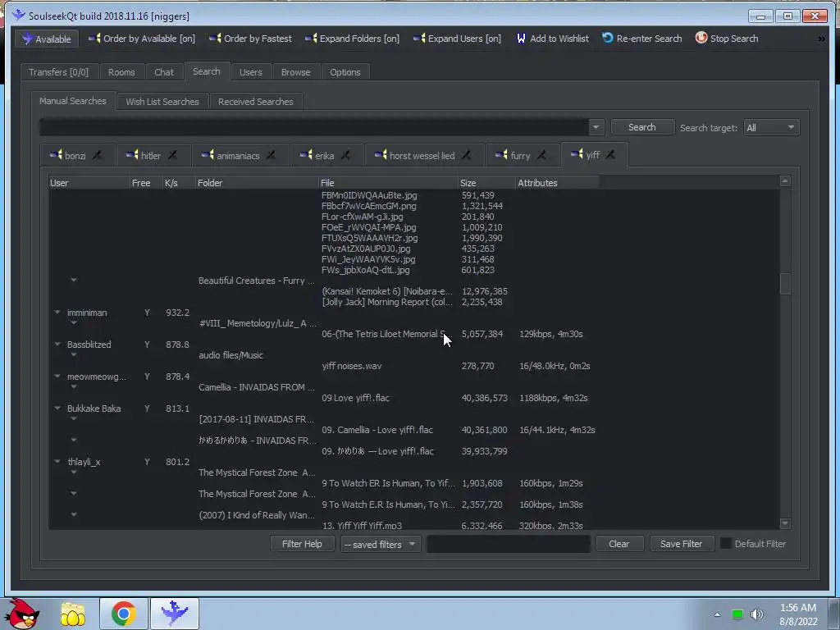
Task: Sort results by User column header
Action: tap(89, 183)
